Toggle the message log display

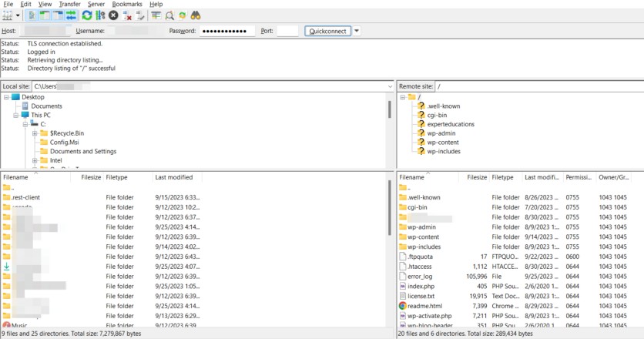[32, 15]
